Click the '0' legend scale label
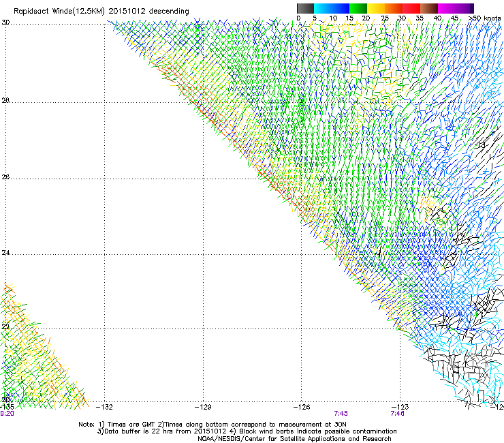 coord(298,18)
